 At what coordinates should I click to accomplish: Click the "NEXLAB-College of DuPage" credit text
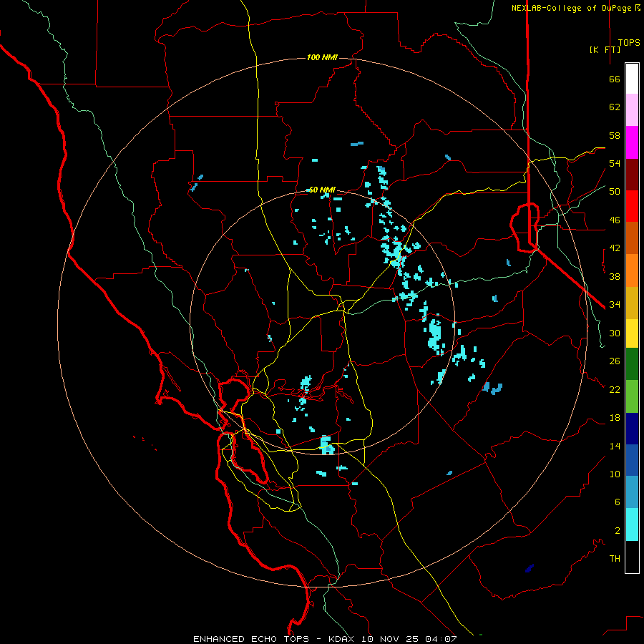(572, 8)
